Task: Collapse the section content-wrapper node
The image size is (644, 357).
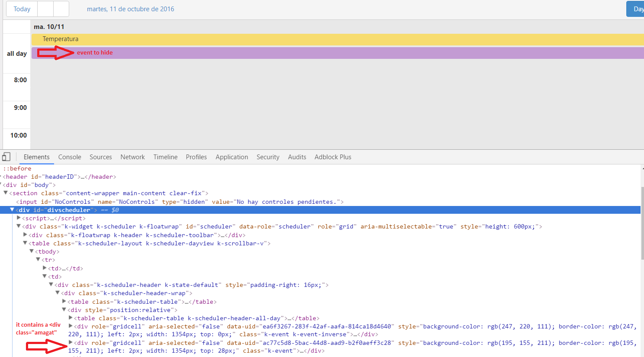Action: click(x=6, y=193)
